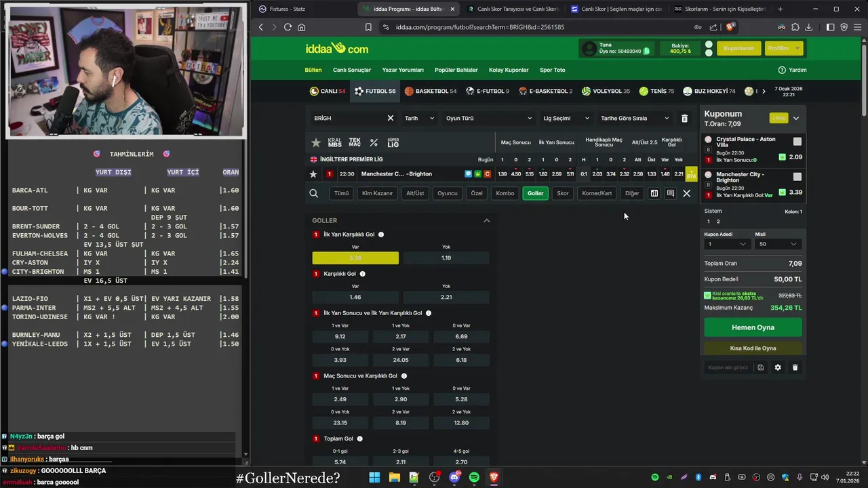Bookmark this page in the address bar
The width and height of the screenshot is (868, 488).
[368, 27]
